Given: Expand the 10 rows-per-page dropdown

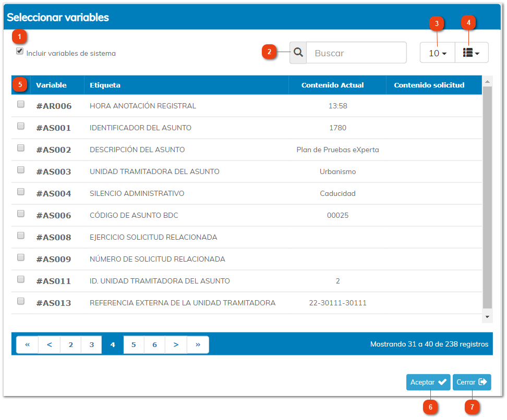Looking at the screenshot, I should tap(438, 53).
